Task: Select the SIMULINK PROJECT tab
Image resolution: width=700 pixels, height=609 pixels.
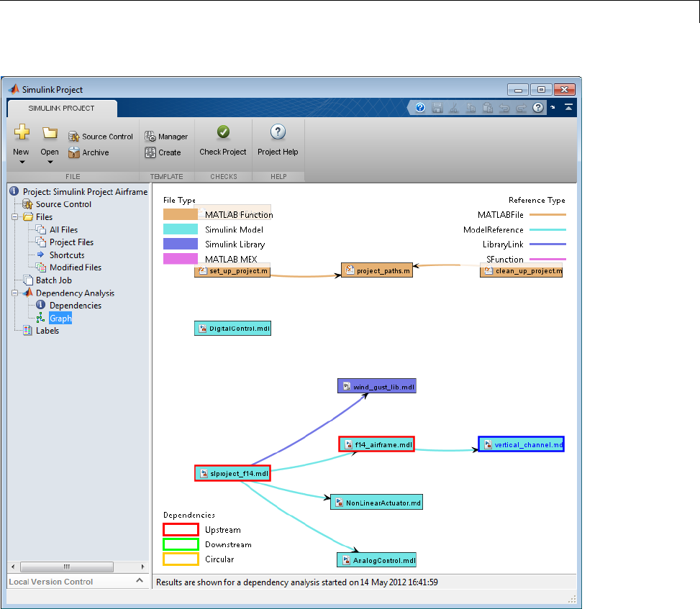Action: click(x=62, y=109)
